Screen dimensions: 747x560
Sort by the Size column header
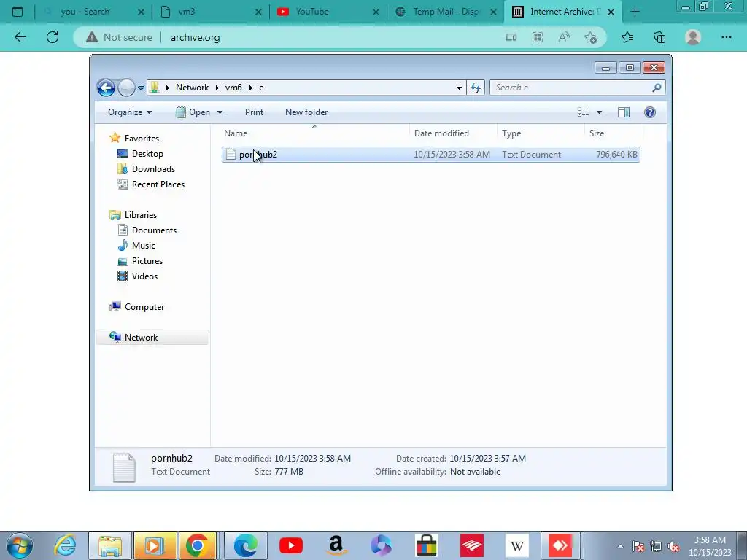(613, 133)
